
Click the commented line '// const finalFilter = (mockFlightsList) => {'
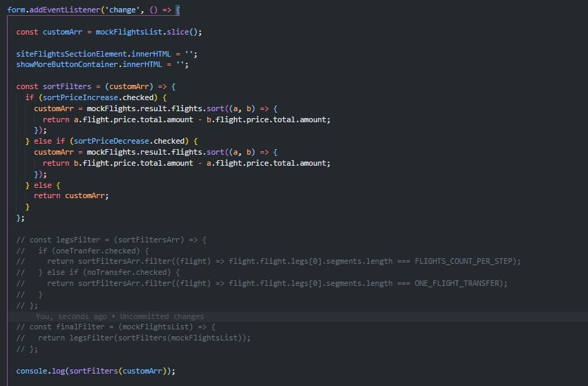pyautogui.click(x=116, y=327)
